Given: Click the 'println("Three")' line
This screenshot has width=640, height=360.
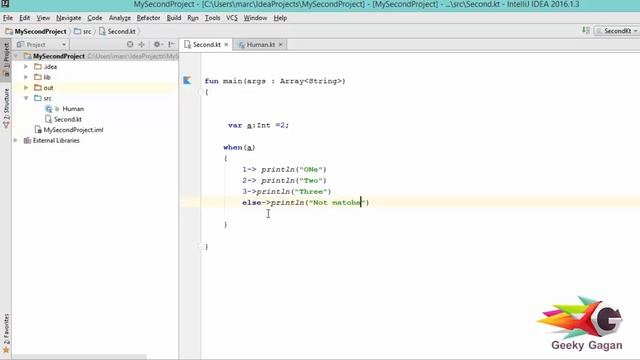Looking at the screenshot, I should pos(287,191).
